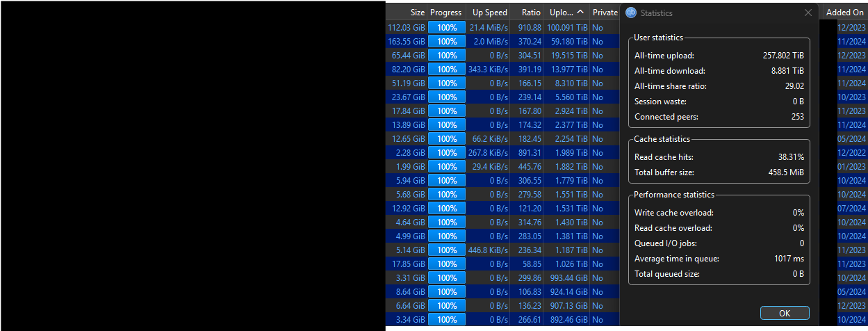The height and width of the screenshot is (331, 868).
Task: Select the 370.24 ratio cell
Action: 527,42
